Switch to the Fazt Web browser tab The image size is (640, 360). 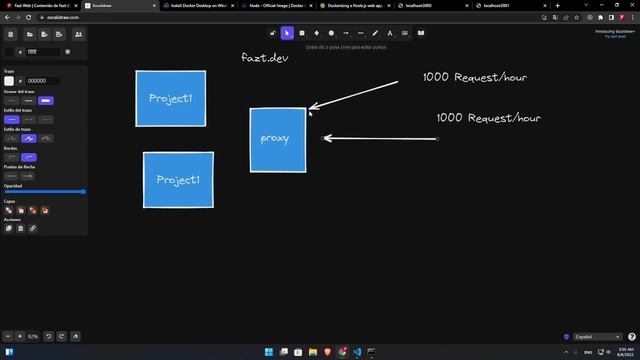(x=41, y=6)
